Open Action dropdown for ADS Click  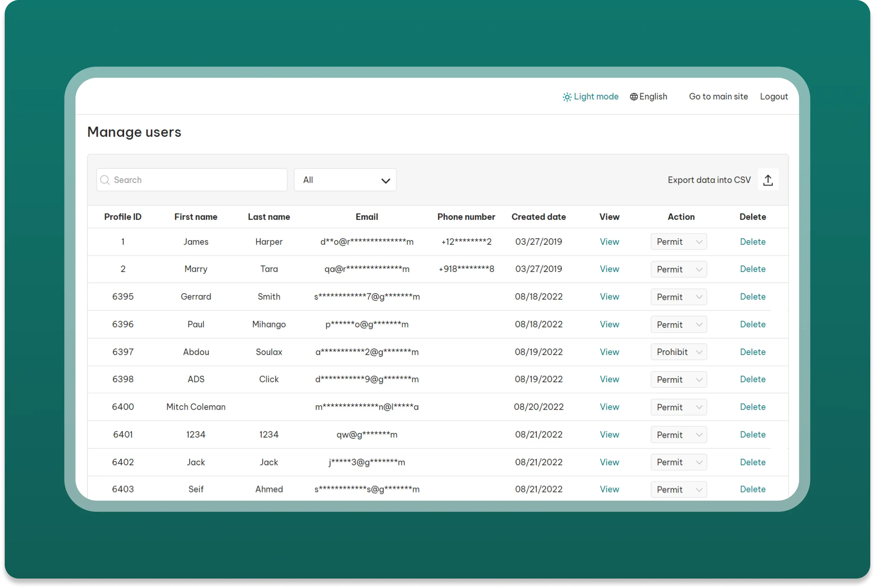tap(678, 379)
